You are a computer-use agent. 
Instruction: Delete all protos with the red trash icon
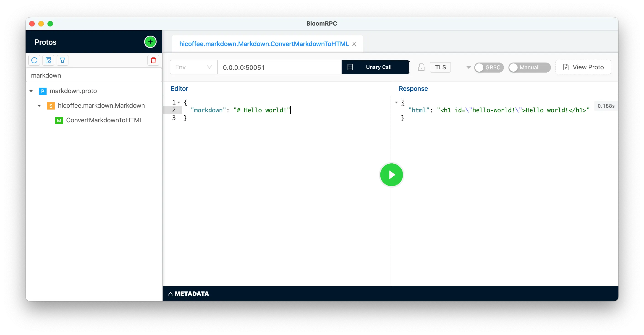pos(153,60)
